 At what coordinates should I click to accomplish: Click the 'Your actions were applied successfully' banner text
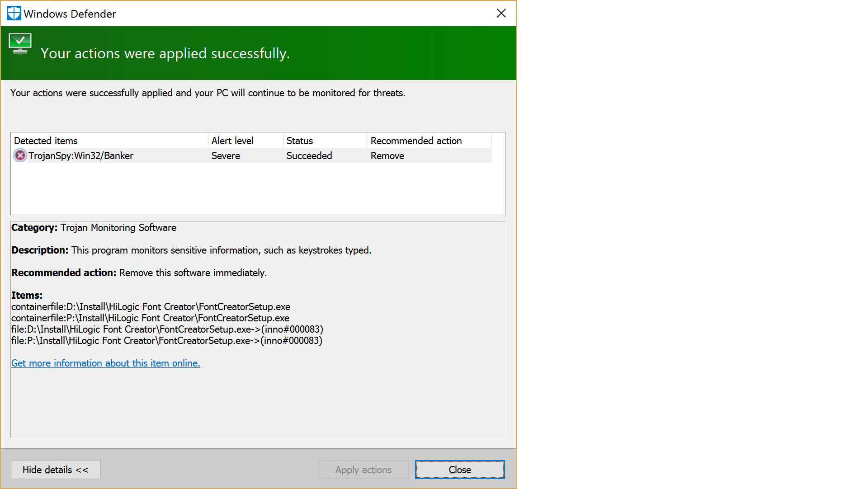coord(165,53)
